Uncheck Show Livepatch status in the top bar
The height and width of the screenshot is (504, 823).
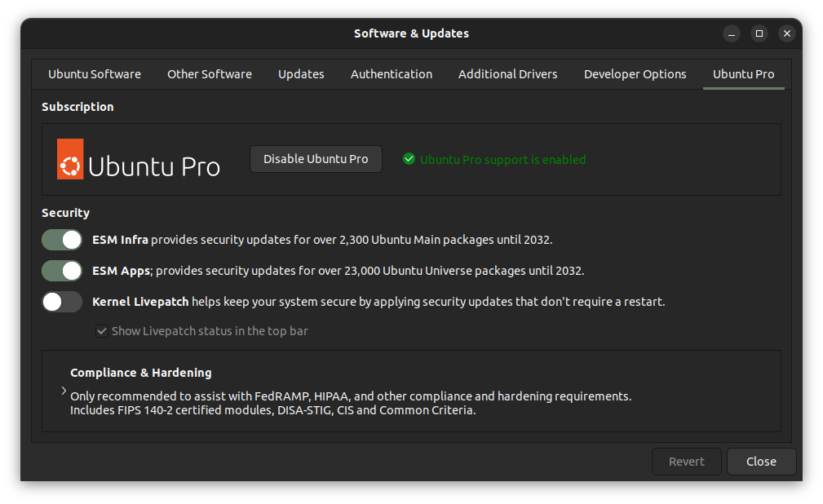tap(102, 331)
